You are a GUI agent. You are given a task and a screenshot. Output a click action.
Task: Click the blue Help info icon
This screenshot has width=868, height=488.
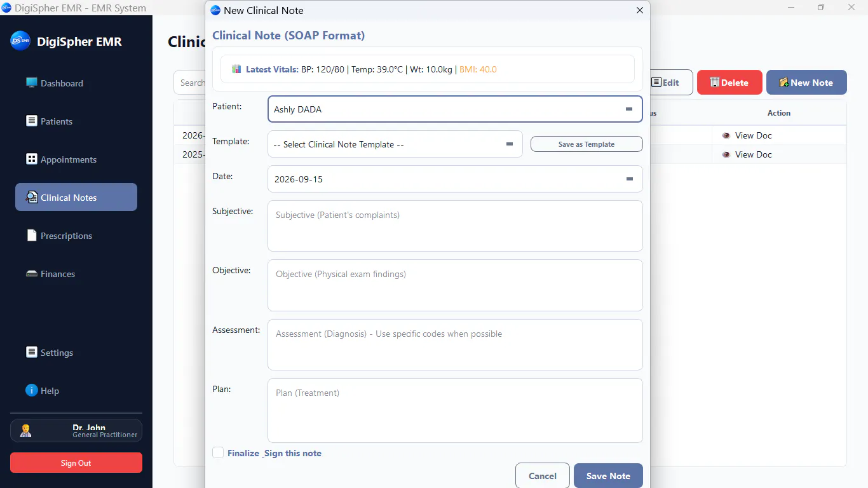click(x=31, y=390)
